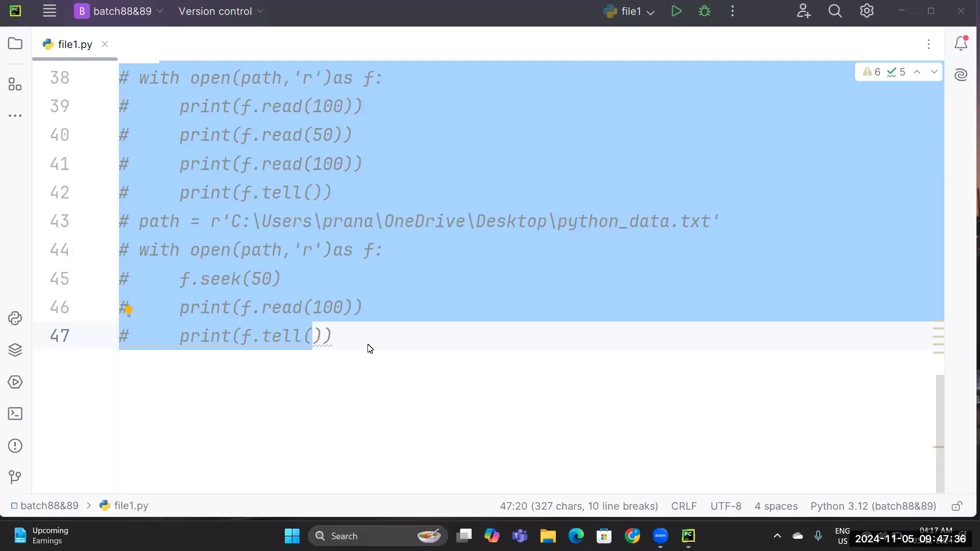Select the file1.py editor tab
This screenshot has height=551, width=980.
[74, 44]
